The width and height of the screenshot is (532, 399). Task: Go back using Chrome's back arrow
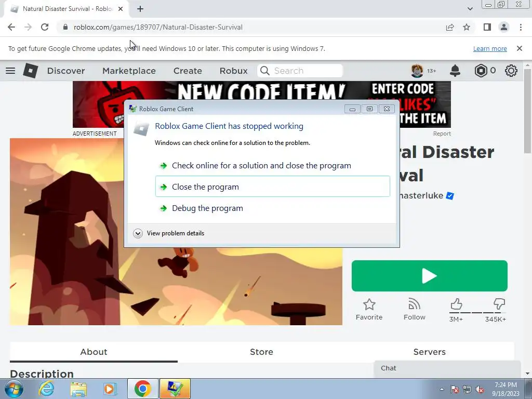[11, 27]
